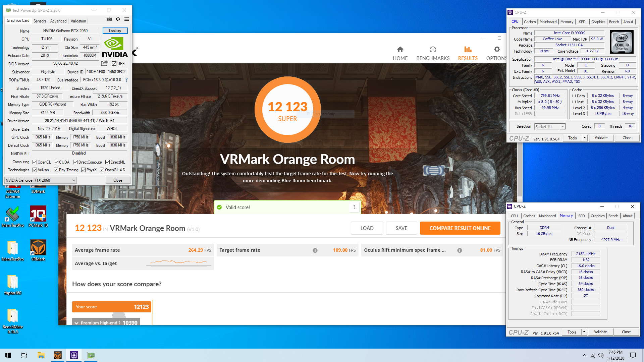Open VRMark OPTIONS gear icon
Image resolution: width=644 pixels, height=362 pixels.
[x=497, y=50]
